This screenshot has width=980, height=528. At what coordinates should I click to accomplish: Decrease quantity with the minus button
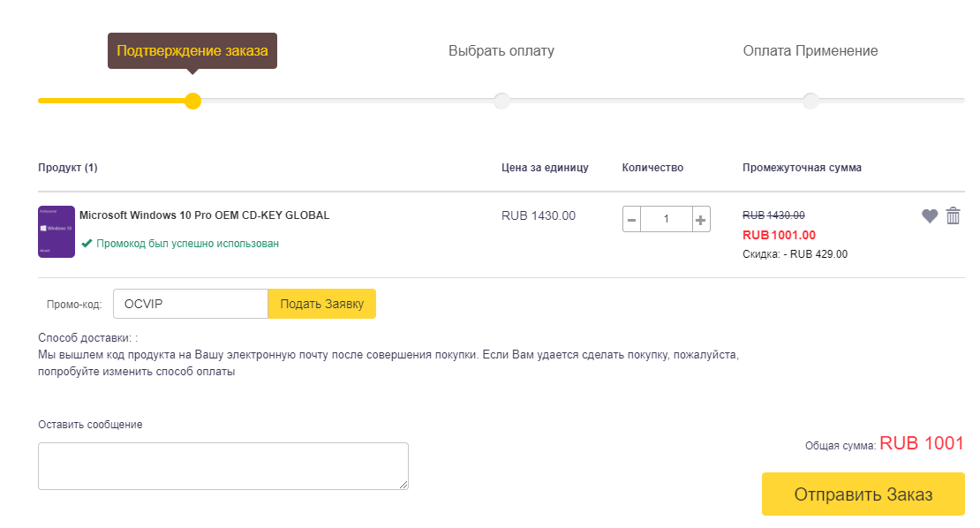[x=632, y=219]
